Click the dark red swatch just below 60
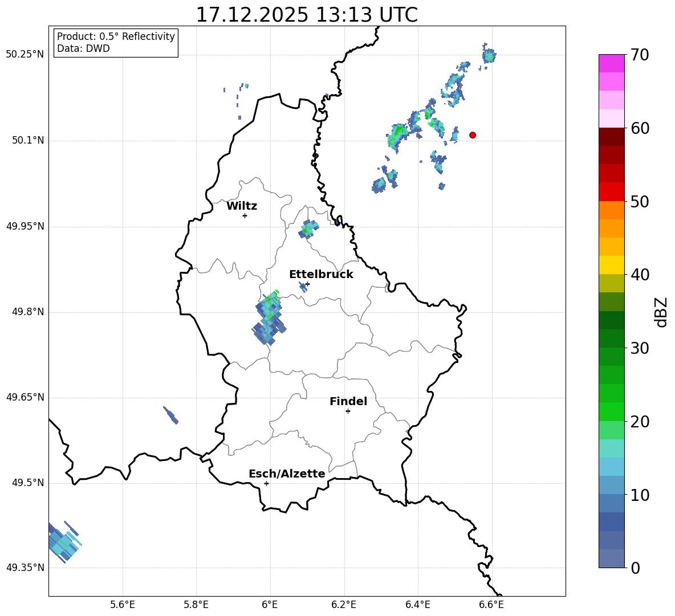The image size is (675, 616). pos(612,137)
